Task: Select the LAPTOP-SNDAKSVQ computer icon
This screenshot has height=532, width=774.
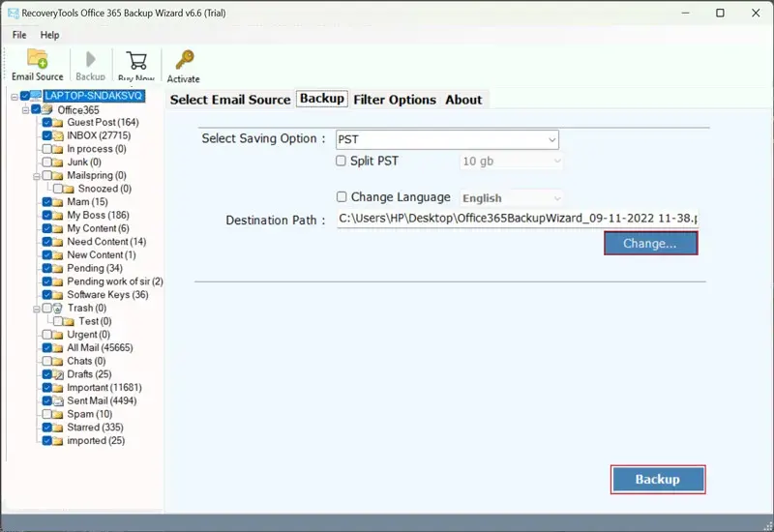Action: coord(36,96)
